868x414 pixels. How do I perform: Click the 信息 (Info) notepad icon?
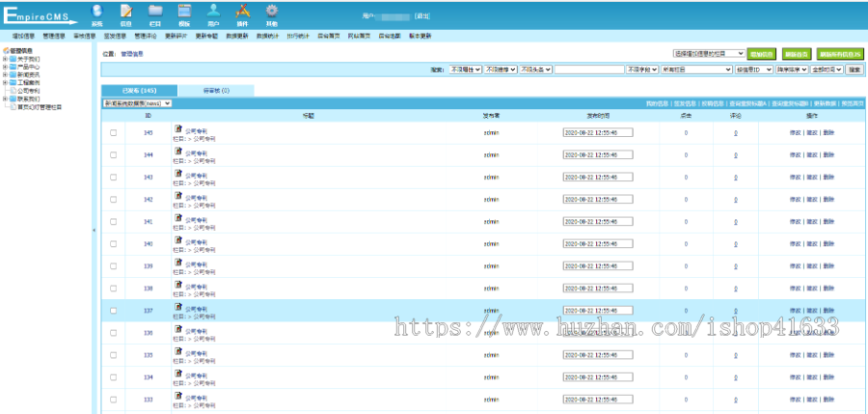[125, 13]
